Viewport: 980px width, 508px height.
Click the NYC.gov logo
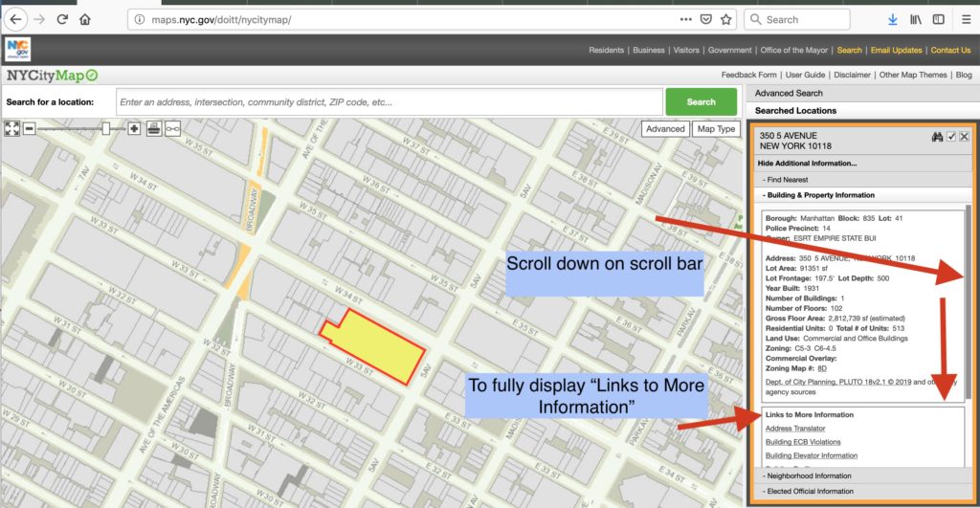17,50
